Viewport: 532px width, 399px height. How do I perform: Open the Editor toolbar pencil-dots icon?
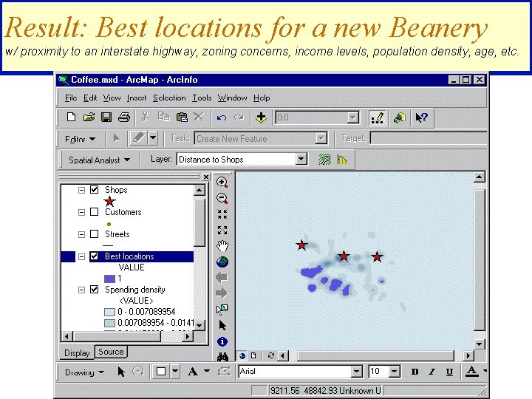378,117
